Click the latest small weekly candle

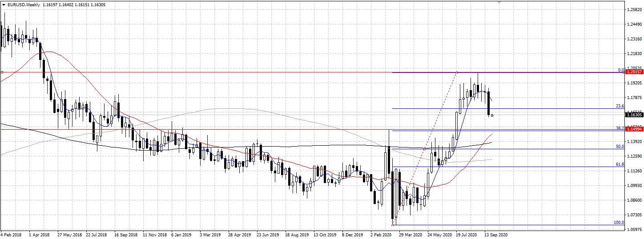click(492, 115)
